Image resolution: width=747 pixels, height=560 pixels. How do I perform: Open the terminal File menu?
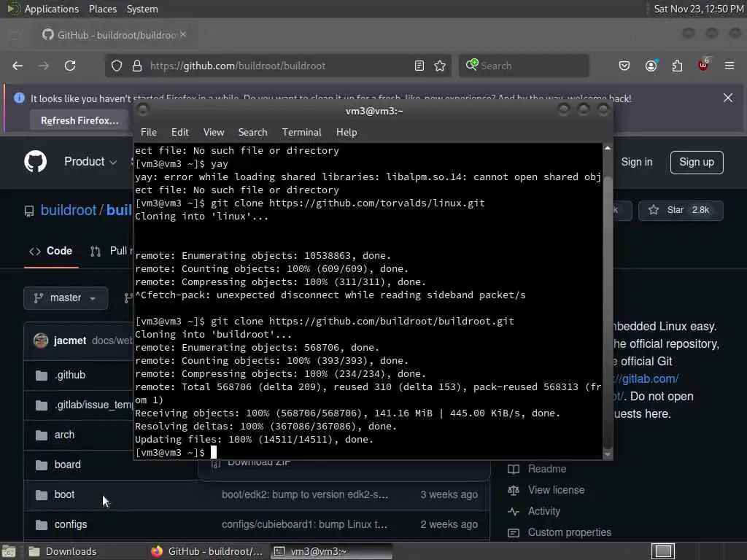click(x=149, y=133)
